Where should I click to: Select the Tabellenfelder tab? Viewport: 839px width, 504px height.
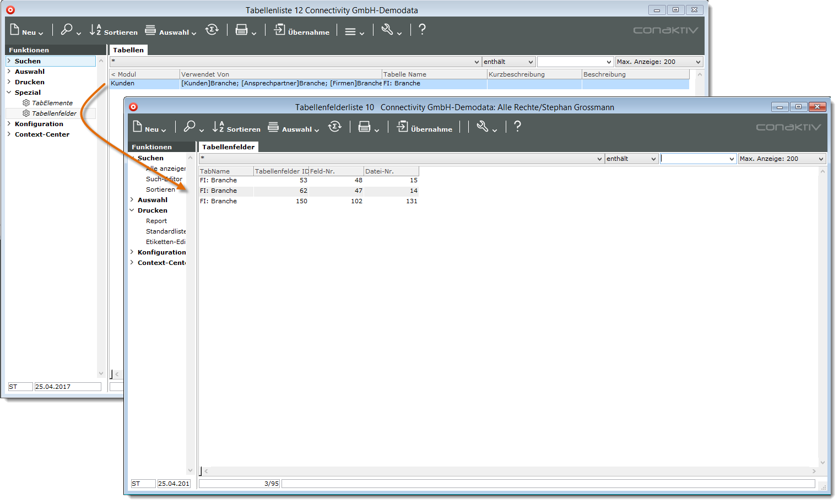coord(228,147)
